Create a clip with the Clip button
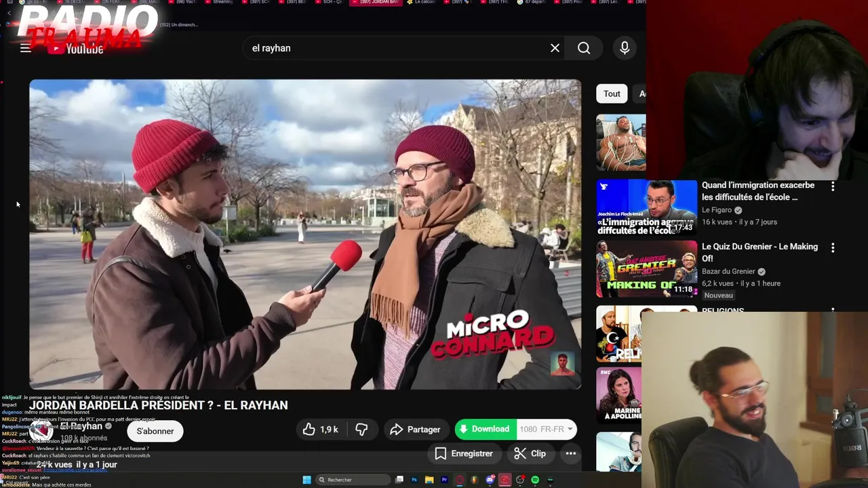Screen dimensions: 868x488 tap(530, 454)
